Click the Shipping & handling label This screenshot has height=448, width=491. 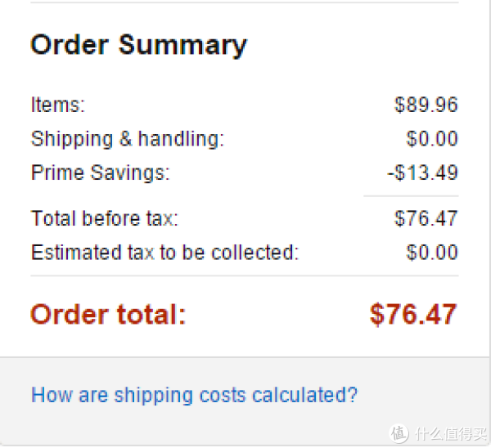coord(128,139)
